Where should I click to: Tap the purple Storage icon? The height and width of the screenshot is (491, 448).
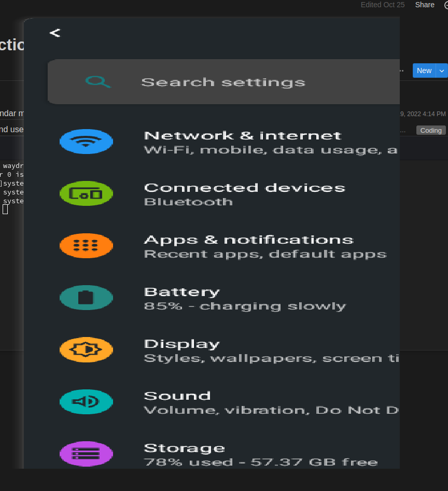(x=86, y=454)
